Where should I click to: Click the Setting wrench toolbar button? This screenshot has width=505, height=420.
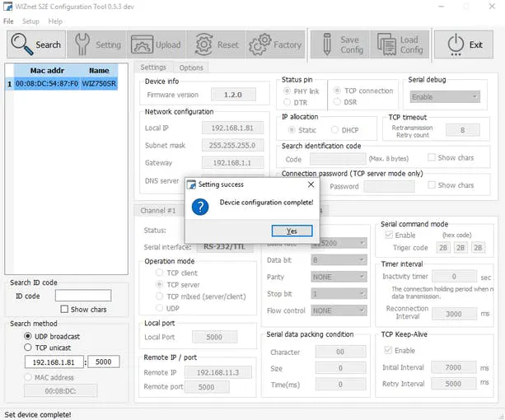coord(96,44)
